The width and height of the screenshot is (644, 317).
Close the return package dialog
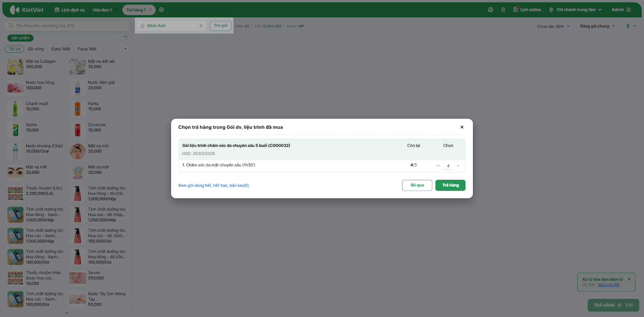tap(462, 127)
